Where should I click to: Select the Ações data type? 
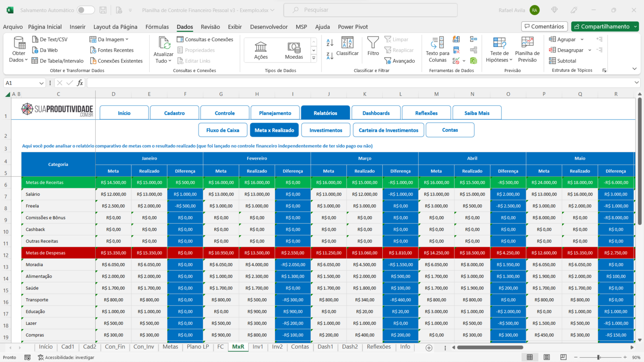[x=261, y=50]
